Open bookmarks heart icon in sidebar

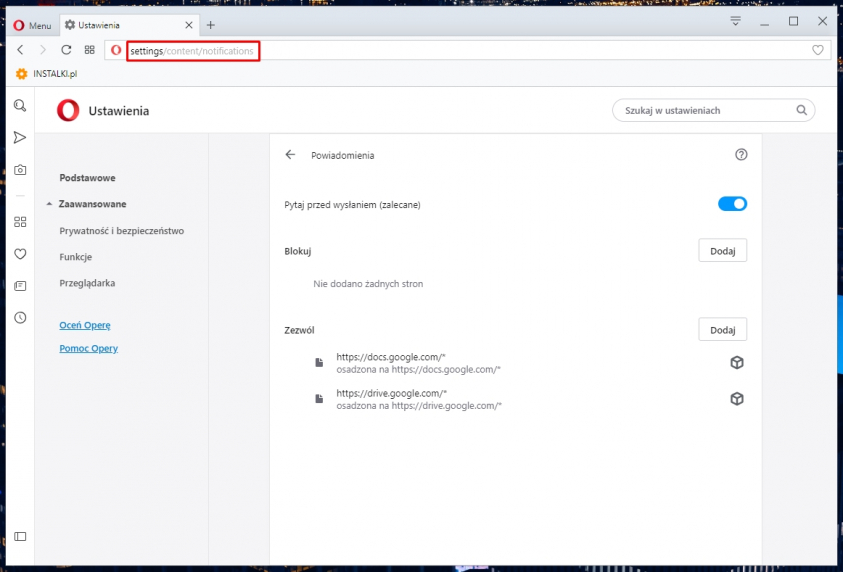pos(20,254)
